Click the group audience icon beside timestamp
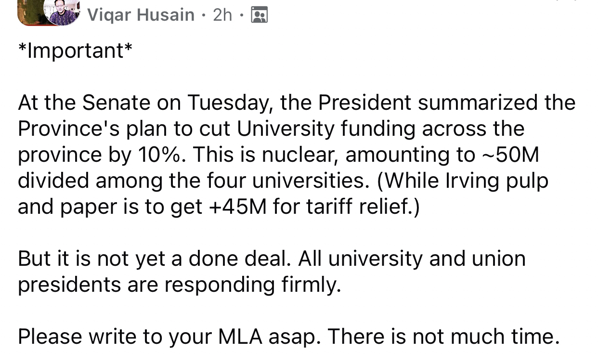 click(259, 15)
